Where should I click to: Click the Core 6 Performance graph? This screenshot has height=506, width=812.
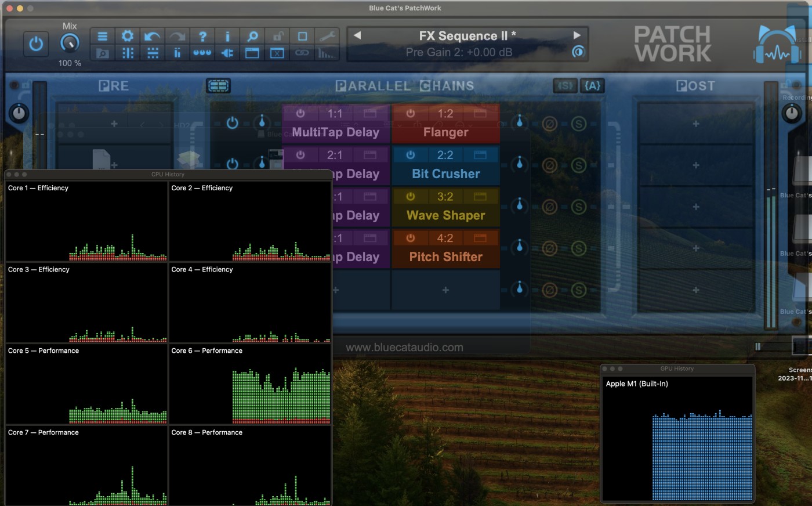click(x=250, y=384)
